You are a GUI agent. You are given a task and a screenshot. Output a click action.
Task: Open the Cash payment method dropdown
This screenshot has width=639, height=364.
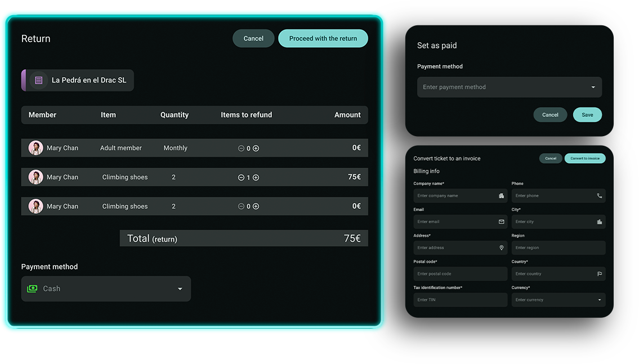pos(180,289)
